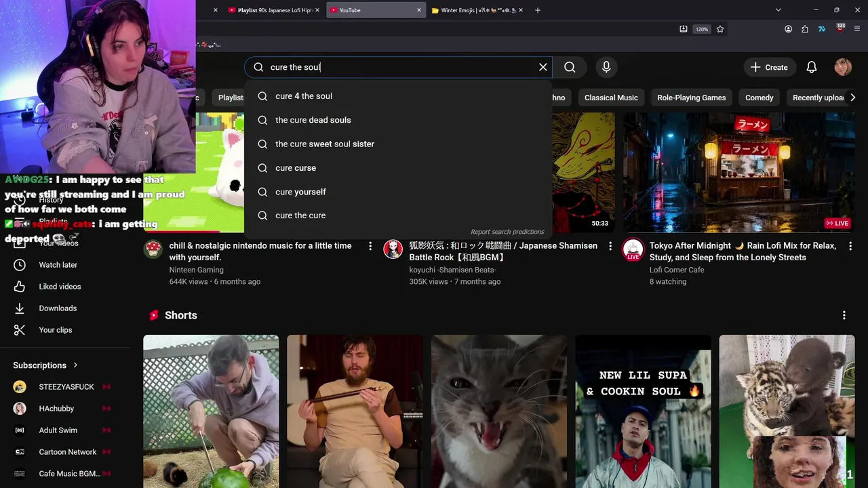The height and width of the screenshot is (488, 868).
Task: Open the Ninteen Gaming channel avatar
Action: tap(153, 249)
